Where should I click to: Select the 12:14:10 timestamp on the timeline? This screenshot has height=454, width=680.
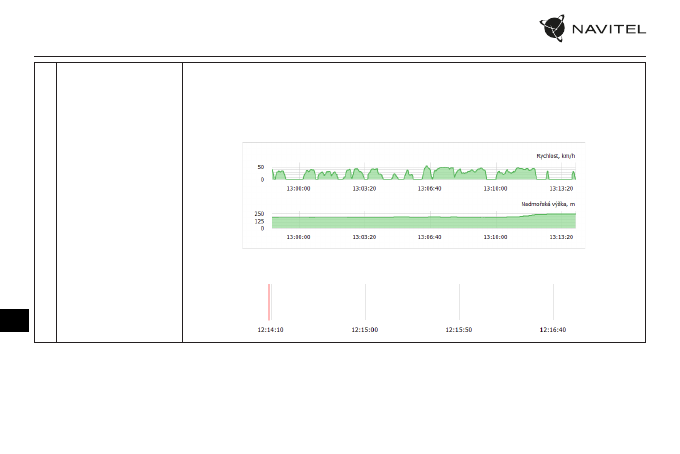[270, 329]
